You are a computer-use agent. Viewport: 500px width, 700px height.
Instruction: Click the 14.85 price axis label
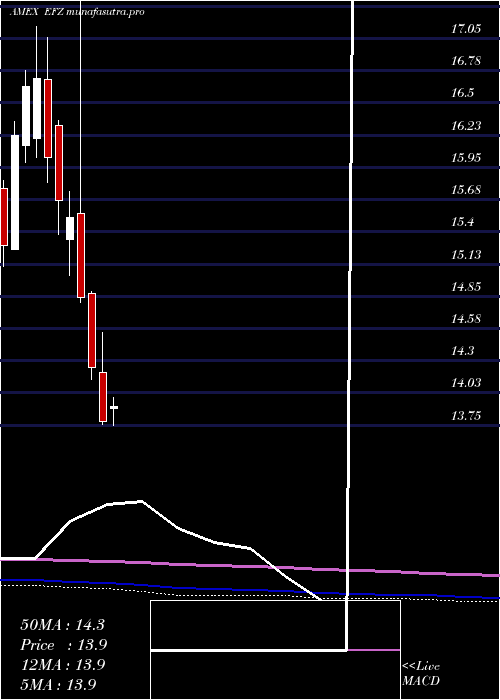click(x=466, y=287)
